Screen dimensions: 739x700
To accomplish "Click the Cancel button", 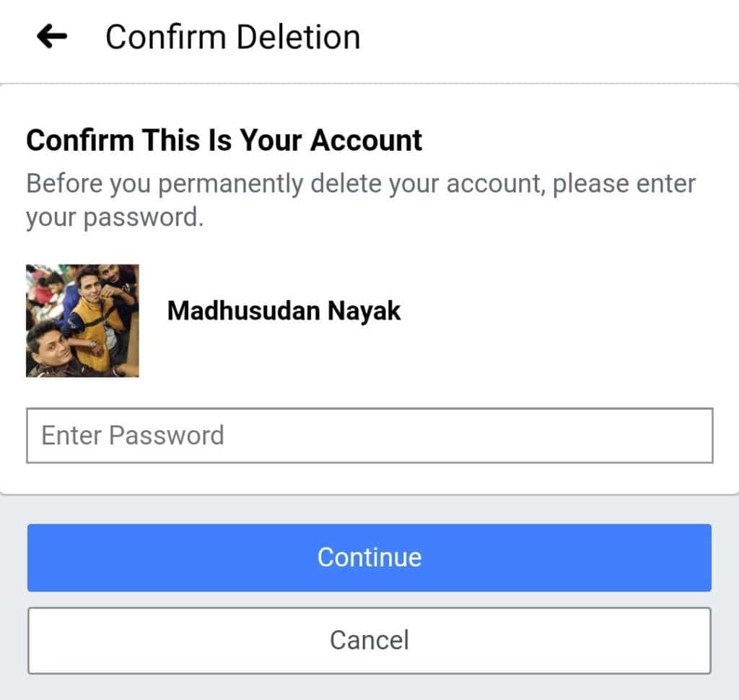I will tap(369, 640).
